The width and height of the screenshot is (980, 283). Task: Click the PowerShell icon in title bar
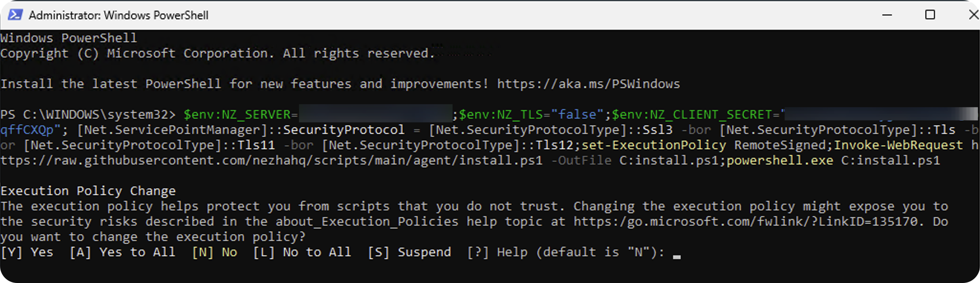click(x=15, y=15)
